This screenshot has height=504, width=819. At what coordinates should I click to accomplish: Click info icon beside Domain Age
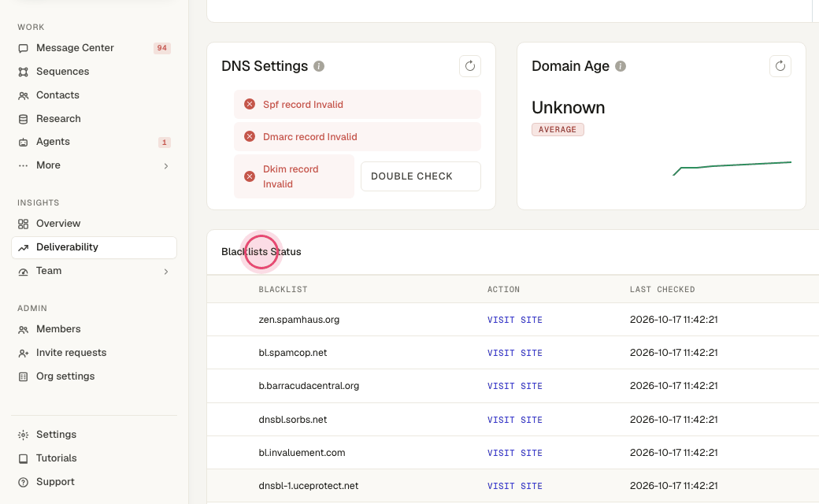point(620,66)
